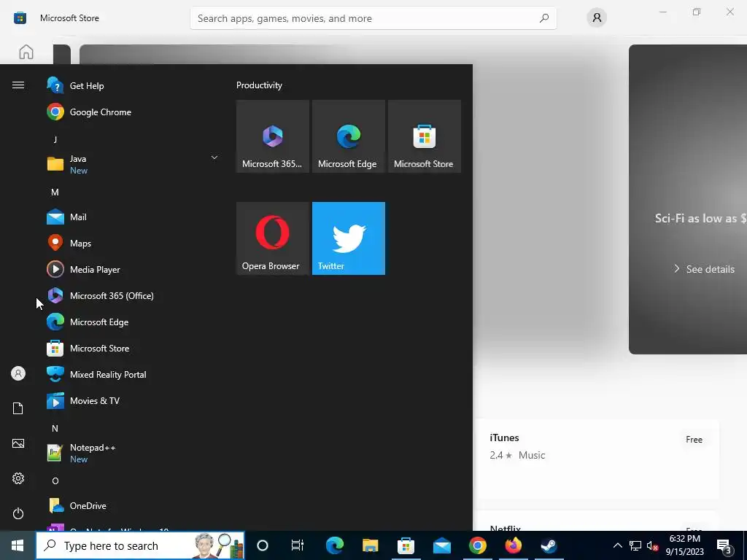Screen dimensions: 747x560
Task: Switch to Microsoft Store taskbar icon
Action: click(406, 545)
